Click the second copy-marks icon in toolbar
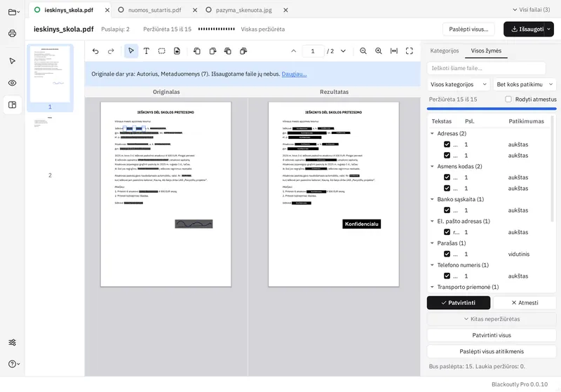This screenshot has height=392, width=561. tap(212, 51)
